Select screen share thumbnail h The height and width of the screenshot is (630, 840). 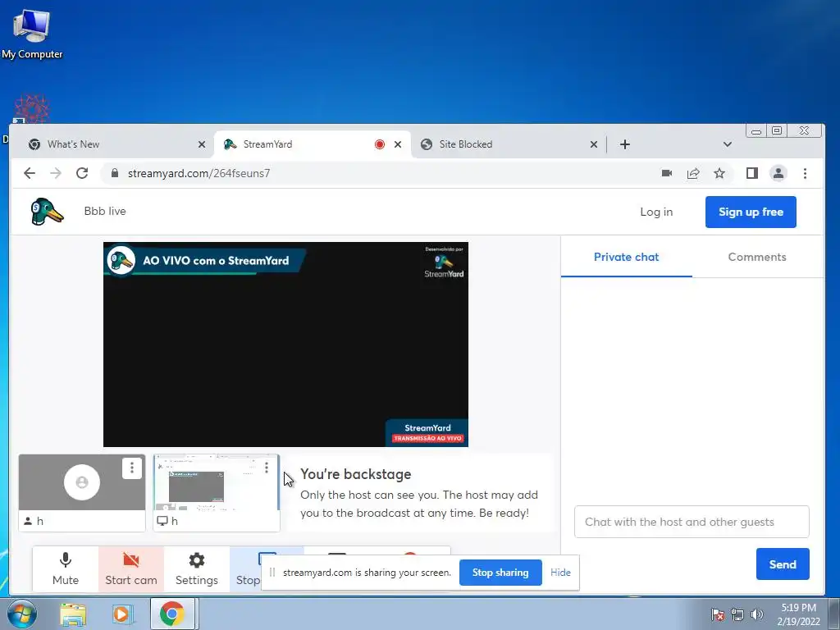pyautogui.click(x=217, y=493)
